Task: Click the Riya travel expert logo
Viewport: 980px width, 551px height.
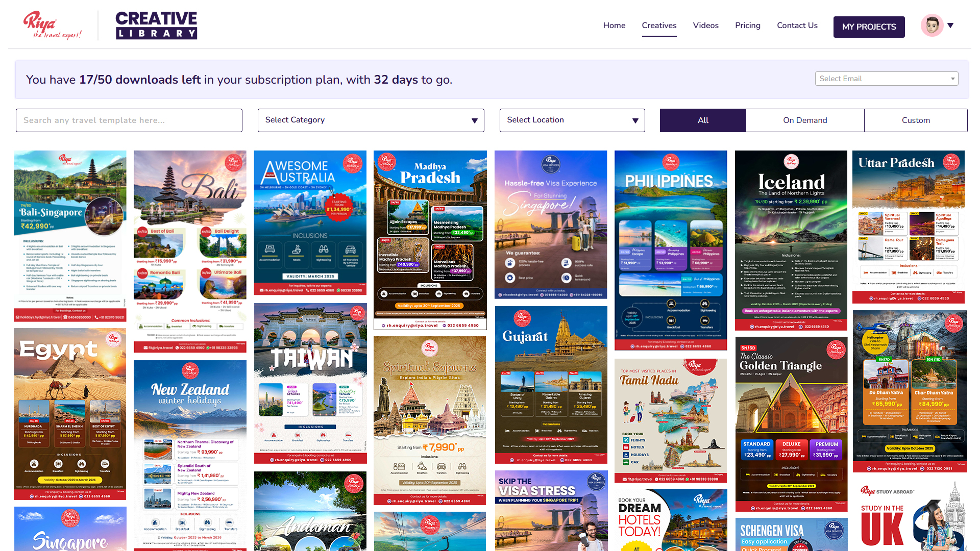Action: pyautogui.click(x=52, y=25)
